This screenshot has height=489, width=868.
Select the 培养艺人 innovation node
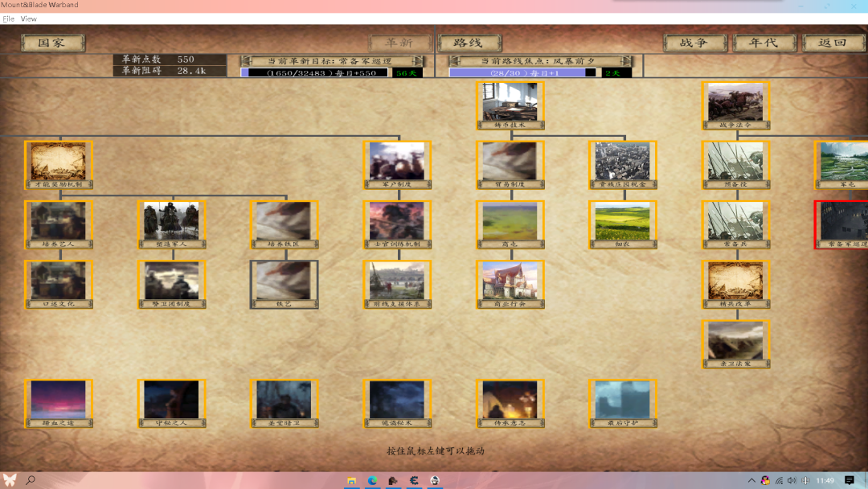59,225
